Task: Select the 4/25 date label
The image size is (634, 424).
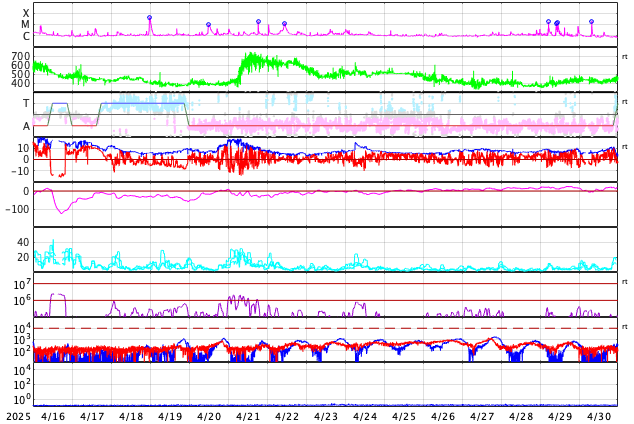Action: click(404, 416)
